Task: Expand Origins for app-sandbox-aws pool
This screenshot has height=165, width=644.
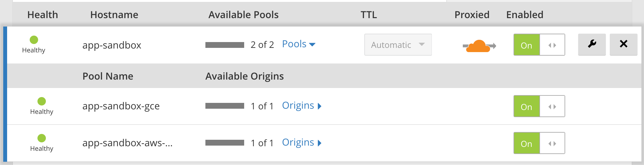Action: tap(302, 143)
